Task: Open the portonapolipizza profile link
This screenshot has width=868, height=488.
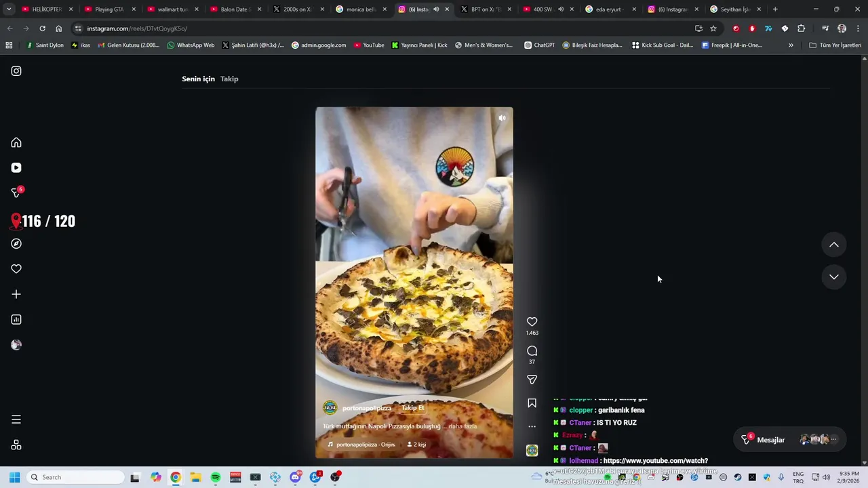Action: pos(367,408)
